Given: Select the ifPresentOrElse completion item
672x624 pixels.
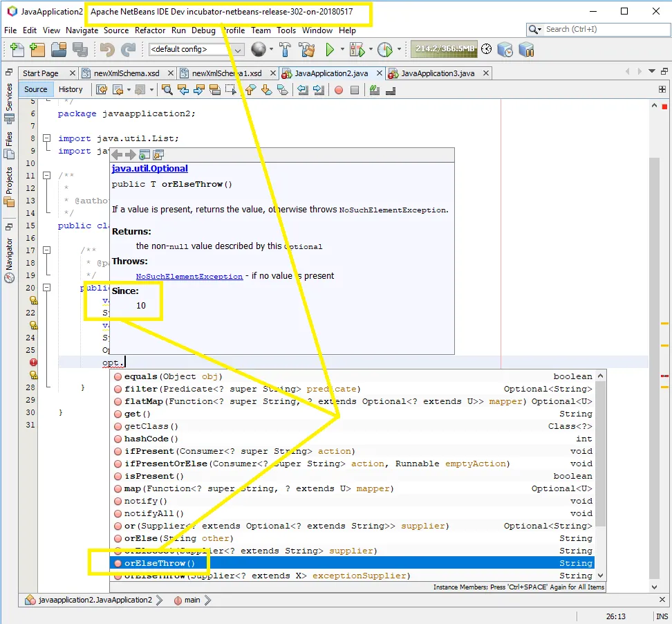Looking at the screenshot, I should click(x=166, y=464).
